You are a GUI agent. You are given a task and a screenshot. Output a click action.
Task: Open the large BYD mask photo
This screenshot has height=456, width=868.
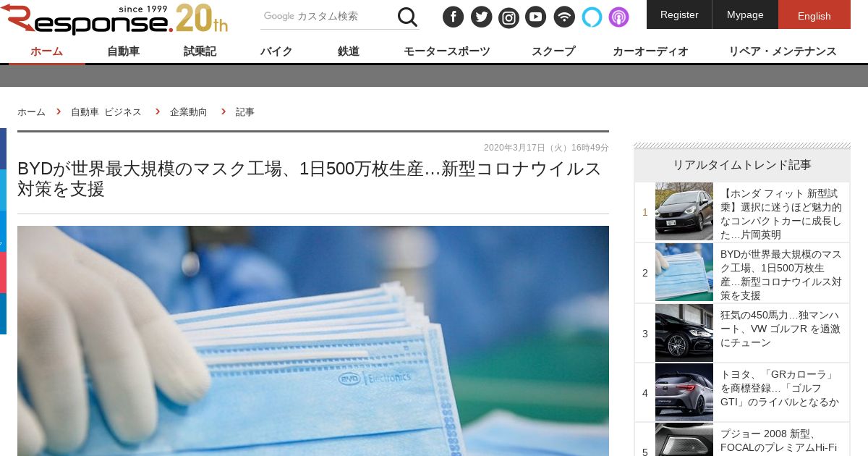click(313, 341)
